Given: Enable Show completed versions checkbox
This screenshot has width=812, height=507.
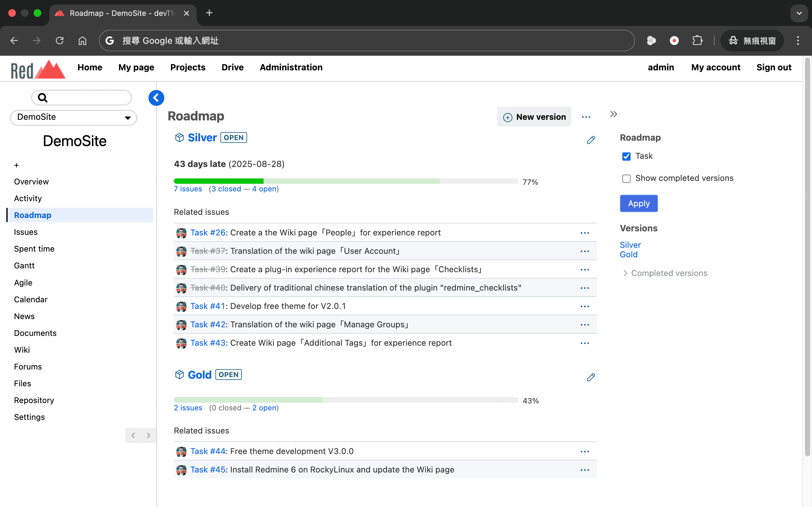Looking at the screenshot, I should coord(626,179).
